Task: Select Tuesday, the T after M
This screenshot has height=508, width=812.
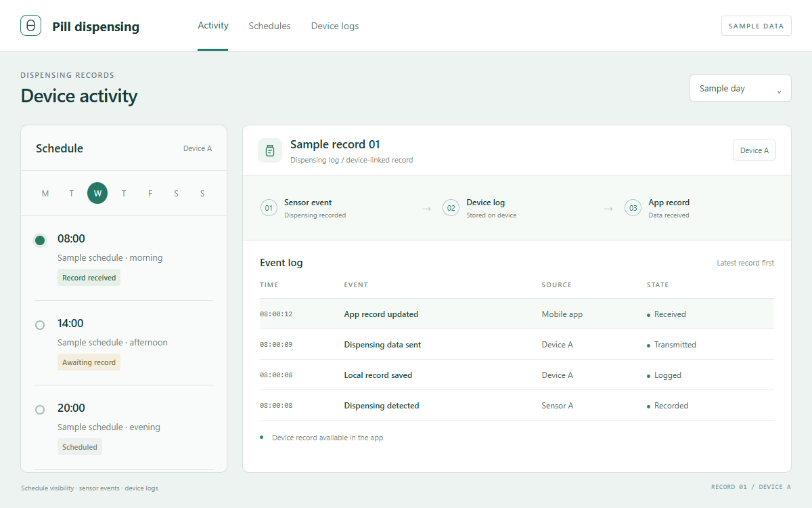Action: click(71, 194)
